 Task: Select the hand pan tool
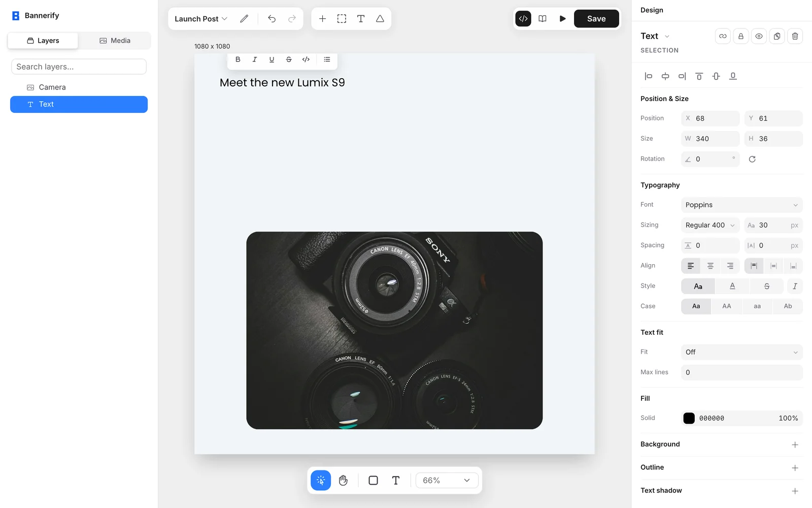343,480
